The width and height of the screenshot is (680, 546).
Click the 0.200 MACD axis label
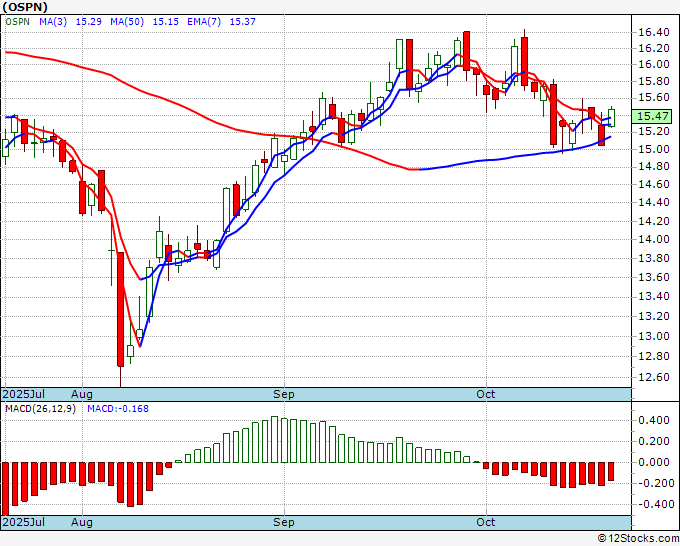coord(656,441)
